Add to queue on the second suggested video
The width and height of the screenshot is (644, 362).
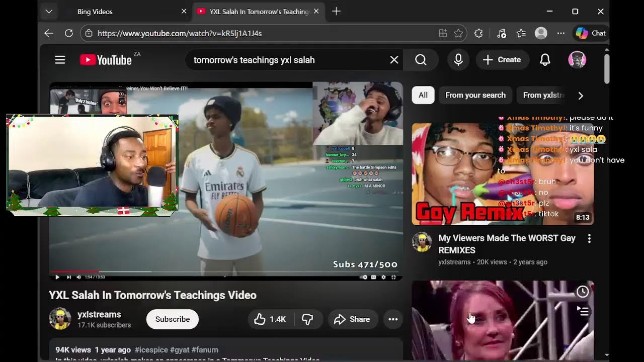[583, 312]
